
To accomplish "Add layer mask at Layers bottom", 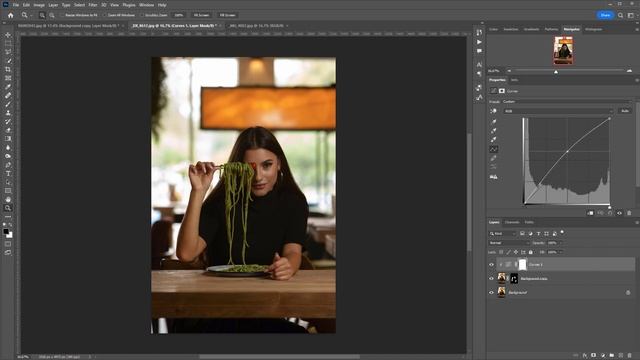I will click(593, 356).
